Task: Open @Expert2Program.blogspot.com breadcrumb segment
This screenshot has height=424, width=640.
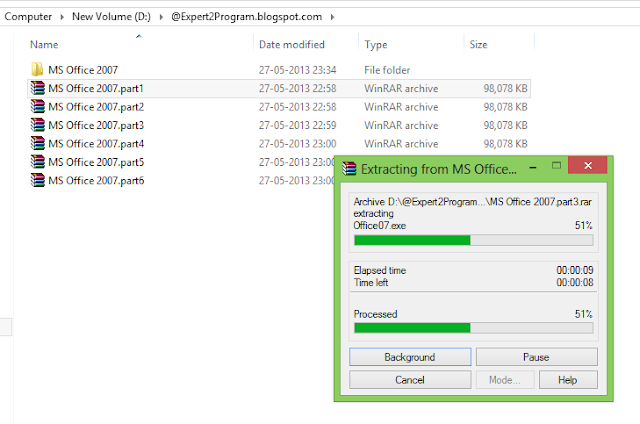Action: point(247,17)
